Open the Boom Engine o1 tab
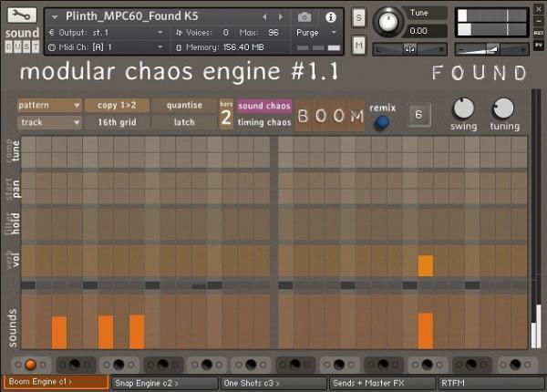Viewport: 547px width, 392px height. [x=57, y=382]
